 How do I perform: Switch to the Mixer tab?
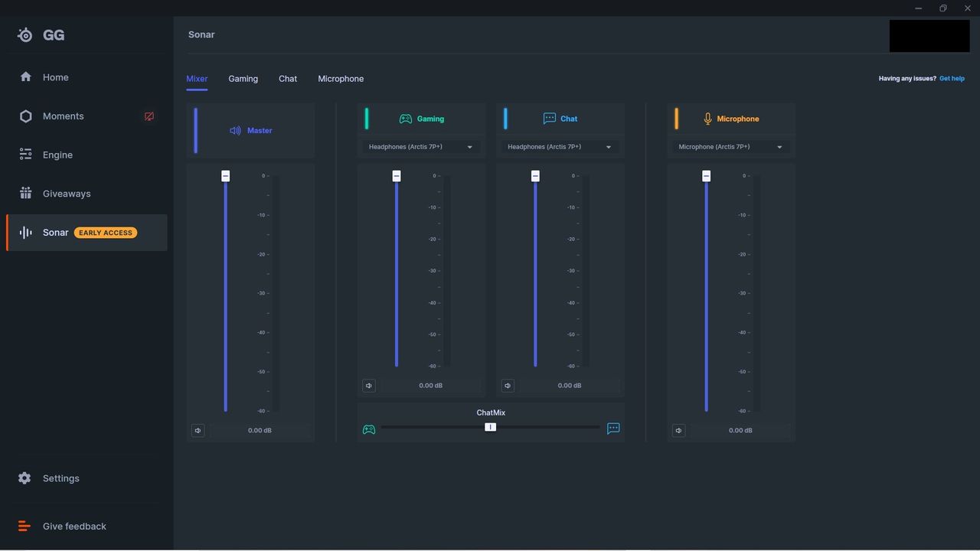coord(197,79)
